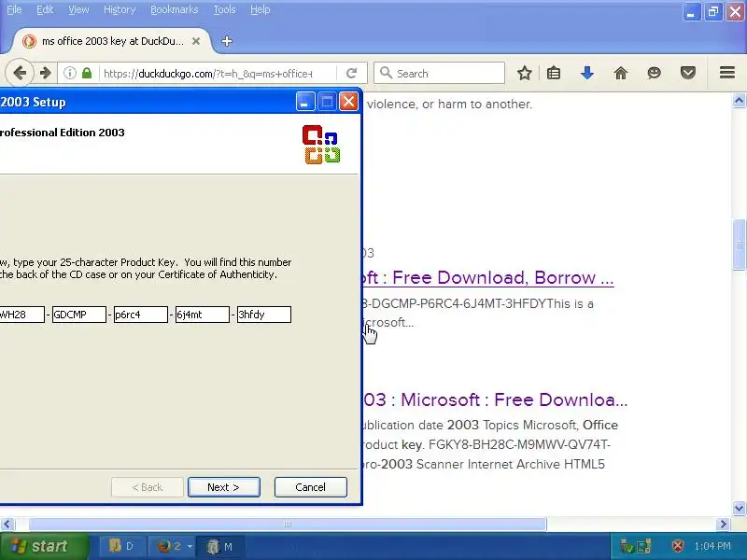Click the Microsoft Office logo in Setup
Viewport: 747px width, 560px height.
(321, 145)
